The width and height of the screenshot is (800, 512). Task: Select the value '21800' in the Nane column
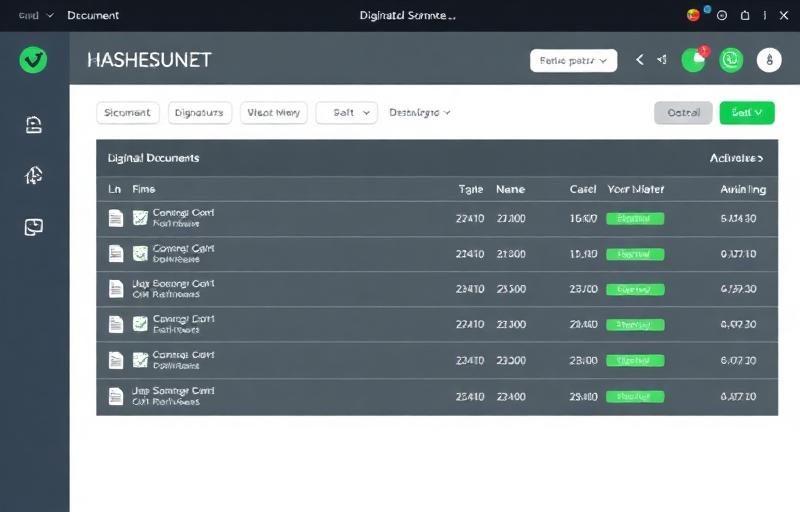point(511,254)
